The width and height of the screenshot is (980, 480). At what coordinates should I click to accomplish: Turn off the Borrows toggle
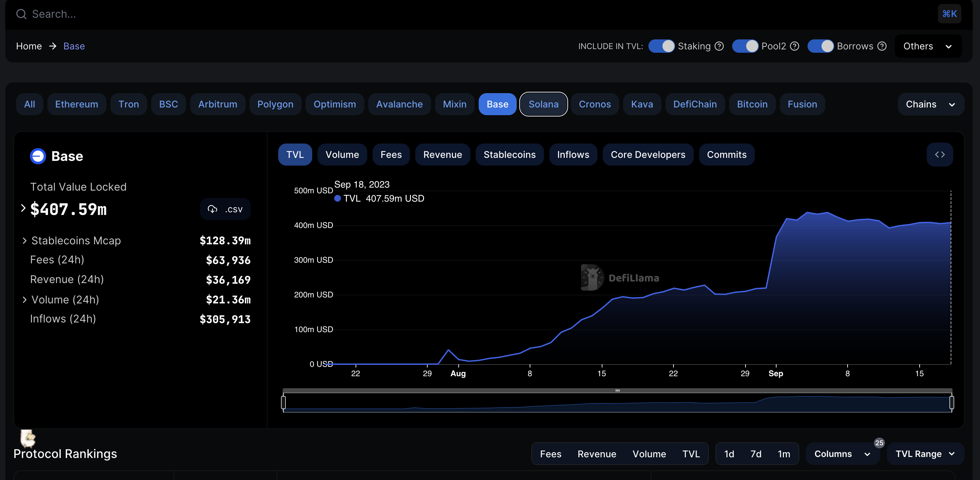(820, 46)
